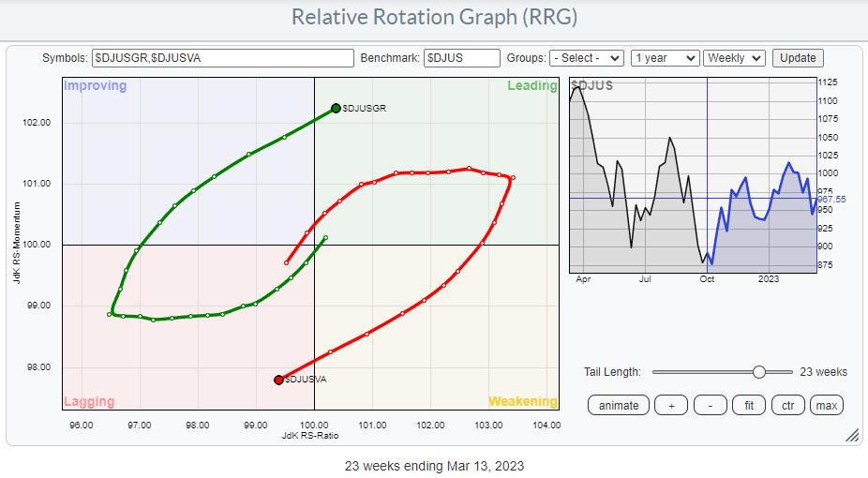The image size is (868, 478).
Task: Click the $DJUS price chart thumbnail
Action: pyautogui.click(x=693, y=175)
